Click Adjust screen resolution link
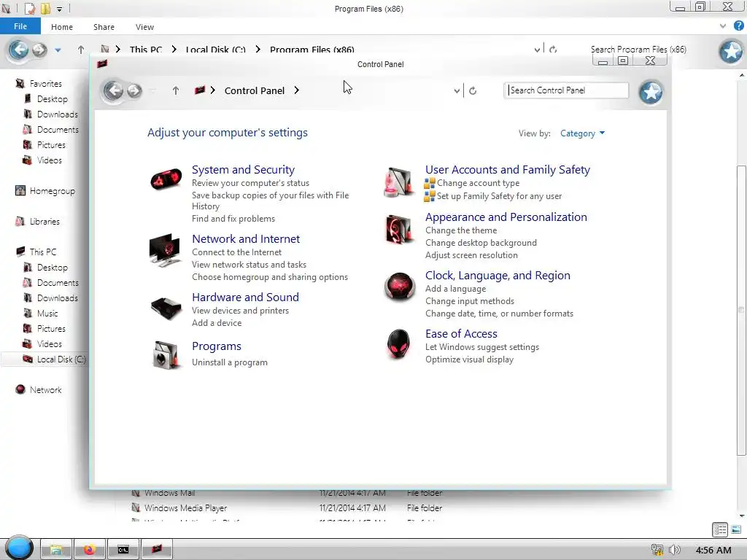 click(x=471, y=255)
